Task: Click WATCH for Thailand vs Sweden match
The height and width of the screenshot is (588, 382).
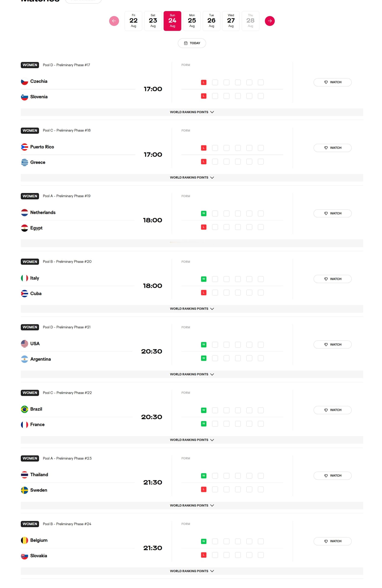Action: (x=332, y=476)
